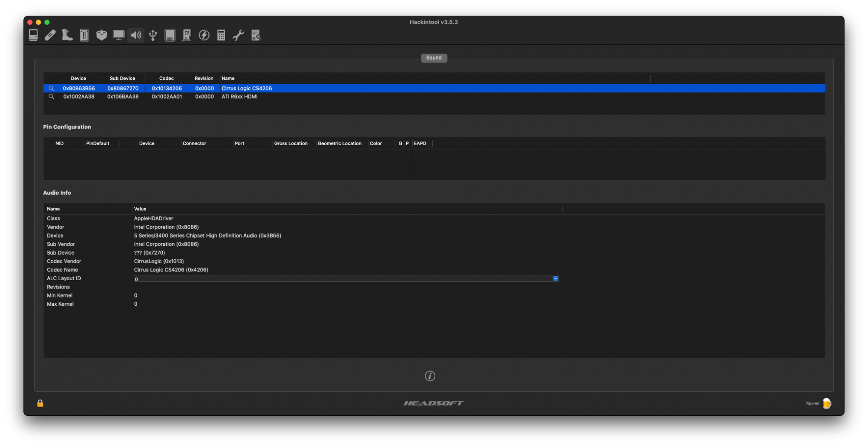
Task: Minimize the Hackintool window
Action: pyautogui.click(x=39, y=22)
